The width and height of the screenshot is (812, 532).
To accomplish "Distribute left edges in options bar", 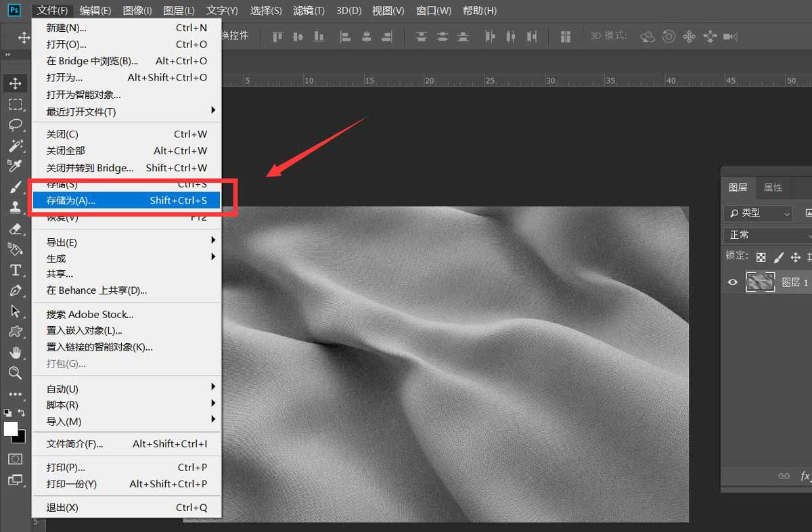I will [x=491, y=37].
